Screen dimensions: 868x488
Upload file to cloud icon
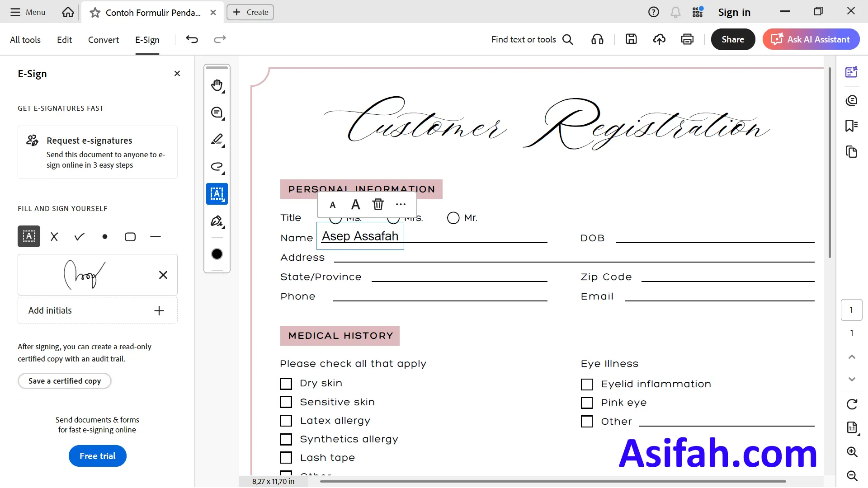(x=659, y=39)
